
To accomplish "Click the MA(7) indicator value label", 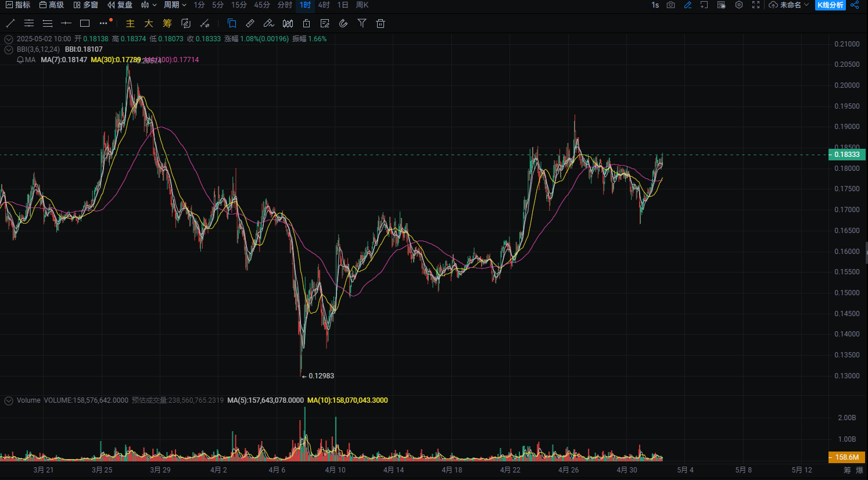I will pyautogui.click(x=64, y=60).
